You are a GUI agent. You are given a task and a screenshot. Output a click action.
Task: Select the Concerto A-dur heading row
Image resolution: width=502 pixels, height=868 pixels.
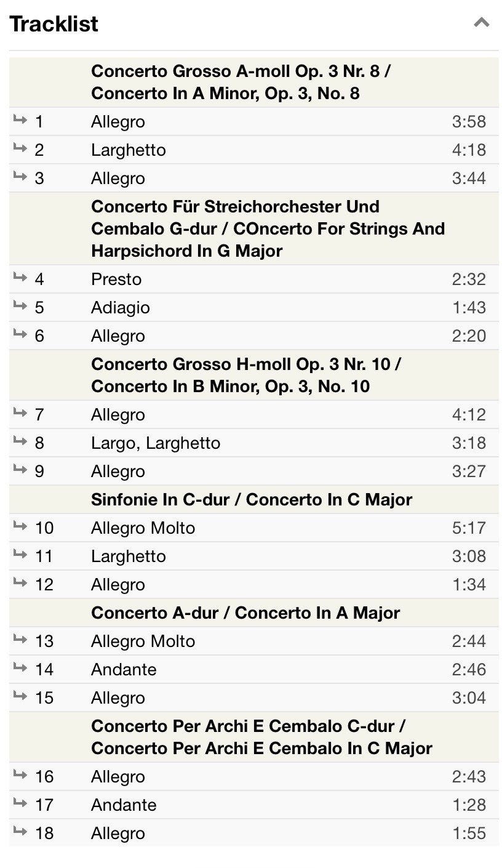253,613
